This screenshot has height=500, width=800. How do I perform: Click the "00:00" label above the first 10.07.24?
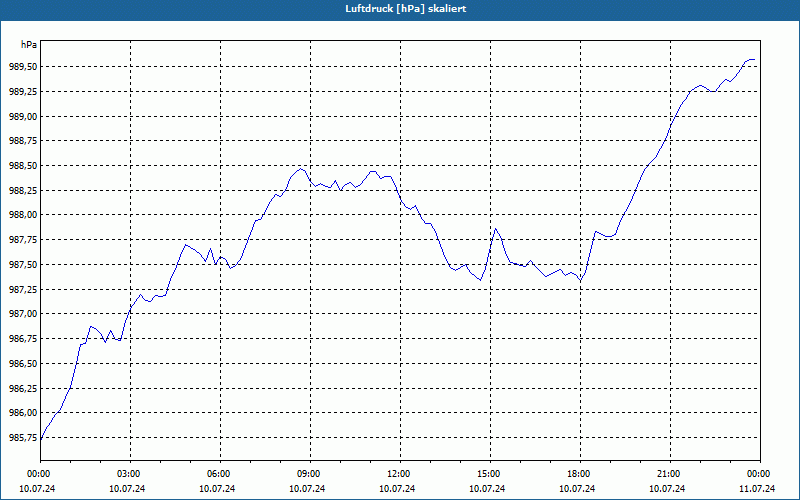click(x=38, y=474)
